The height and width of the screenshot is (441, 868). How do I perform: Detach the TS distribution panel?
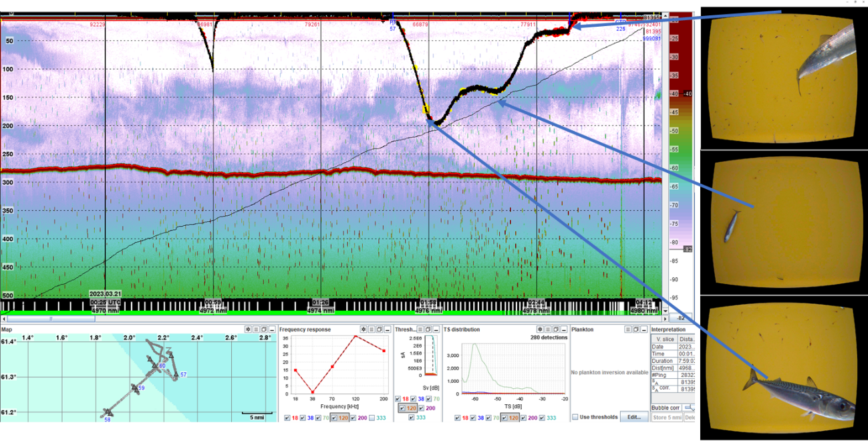(x=556, y=329)
